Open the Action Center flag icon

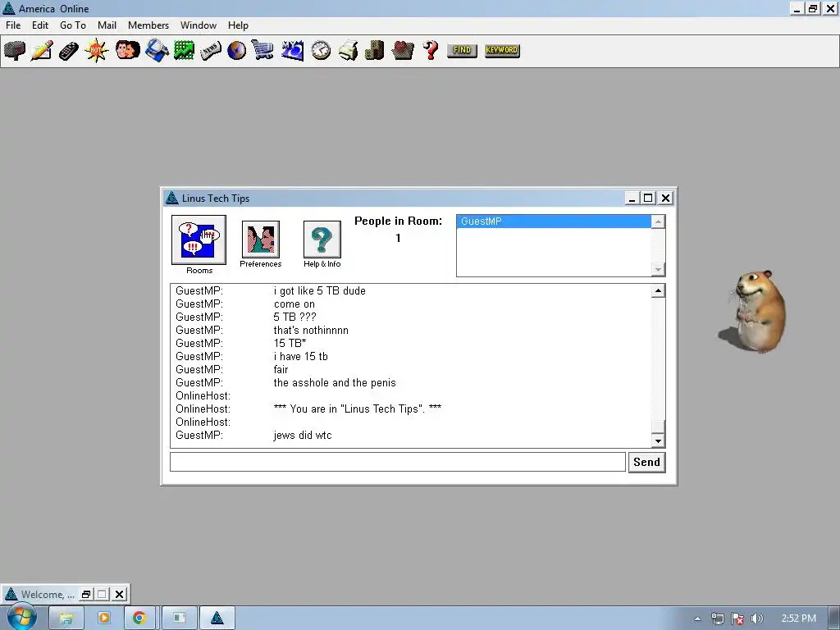pos(737,619)
